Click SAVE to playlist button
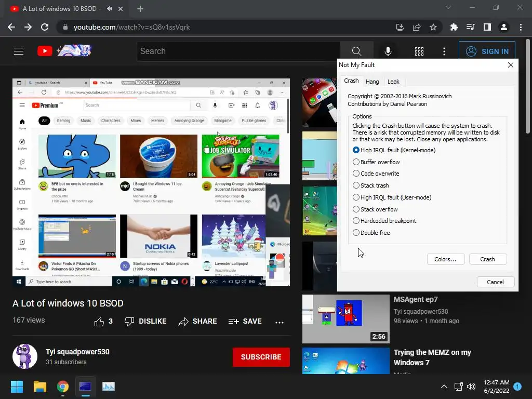Screen dimensions: 532x399 (x=245, y=321)
